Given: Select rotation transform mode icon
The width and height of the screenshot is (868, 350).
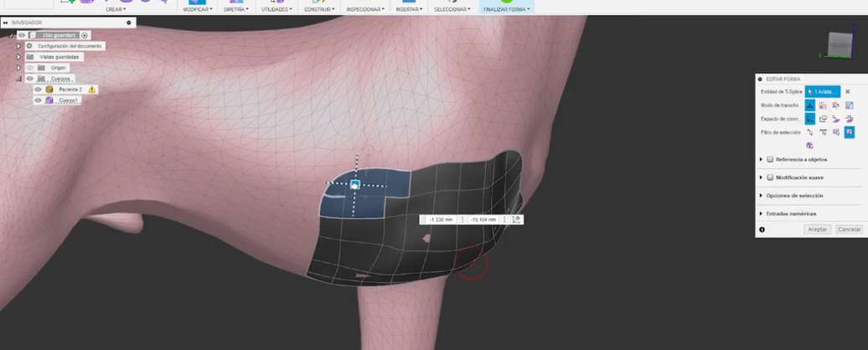Looking at the screenshot, I should (x=836, y=105).
